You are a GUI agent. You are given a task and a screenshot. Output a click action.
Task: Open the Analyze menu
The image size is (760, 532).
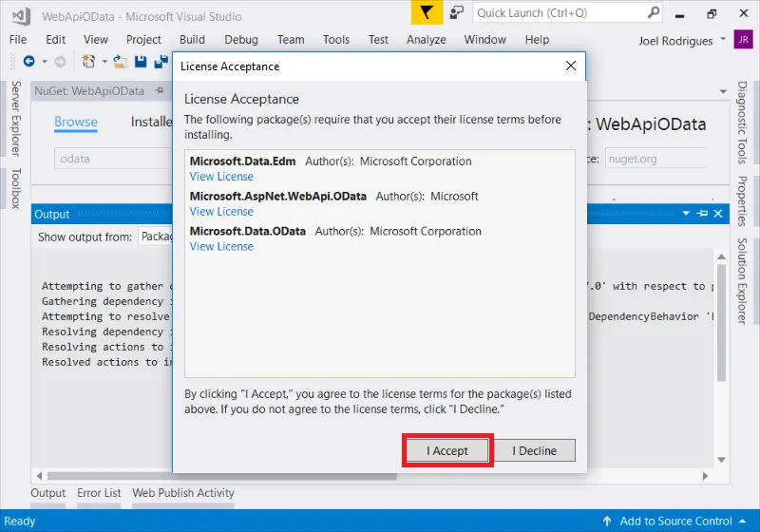(426, 39)
